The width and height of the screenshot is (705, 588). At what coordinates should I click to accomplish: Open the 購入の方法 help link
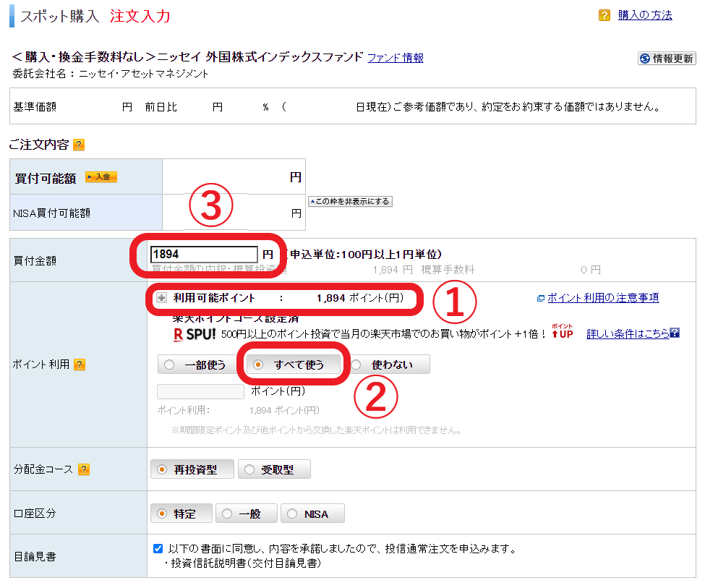tap(645, 15)
